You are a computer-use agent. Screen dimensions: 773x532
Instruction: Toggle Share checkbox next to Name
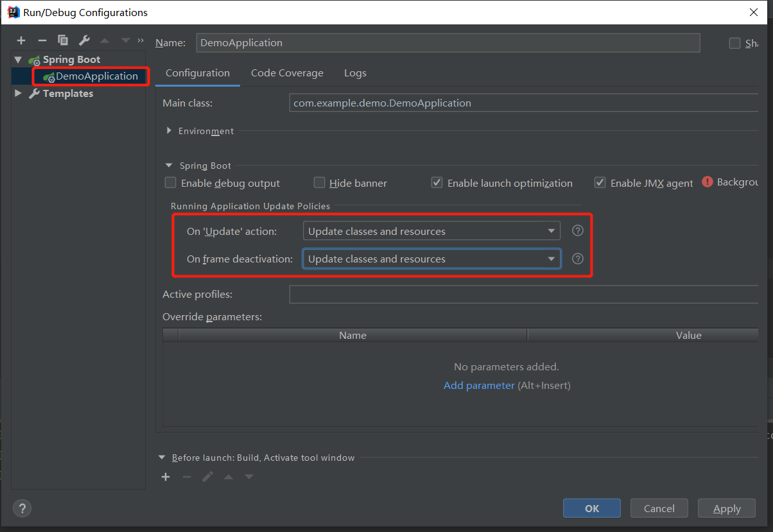tap(734, 43)
